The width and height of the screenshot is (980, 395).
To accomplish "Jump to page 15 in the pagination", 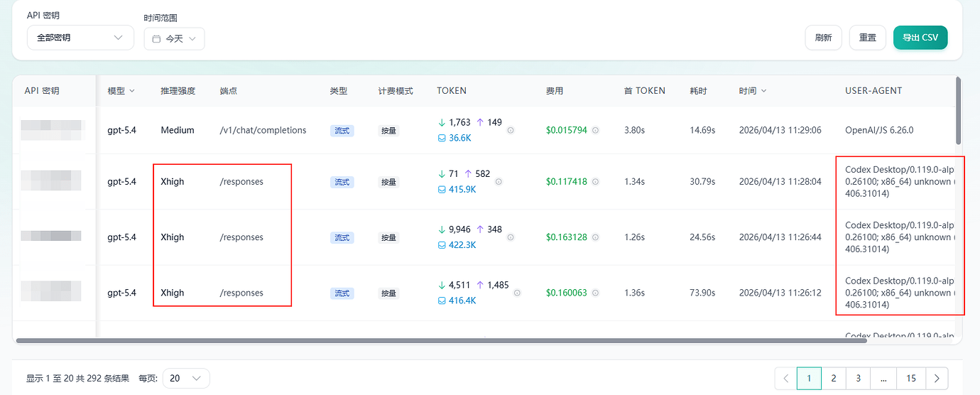I will coord(911,379).
